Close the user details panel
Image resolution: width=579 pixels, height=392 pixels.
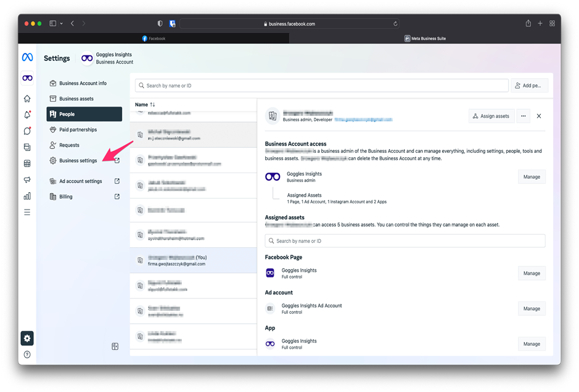pos(539,116)
